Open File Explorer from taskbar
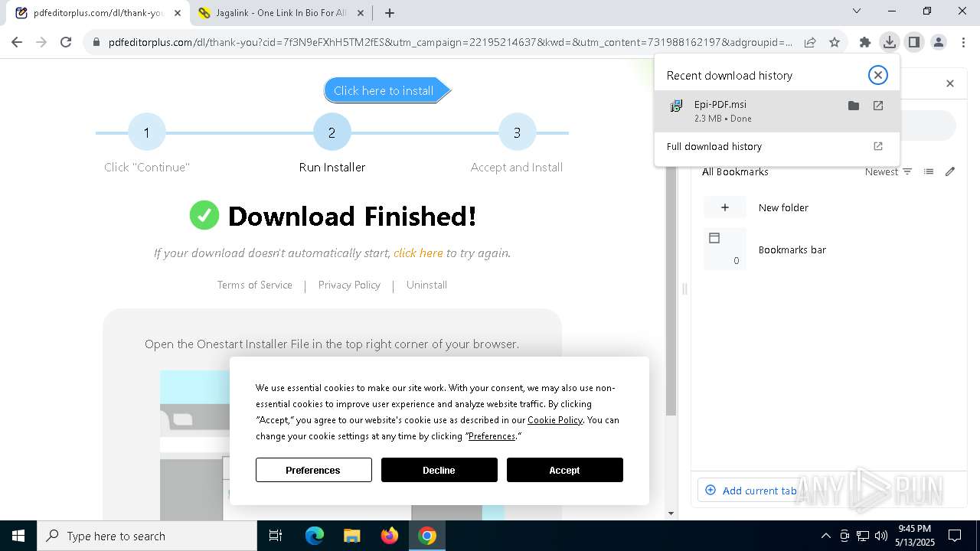The image size is (980, 551). 352,536
